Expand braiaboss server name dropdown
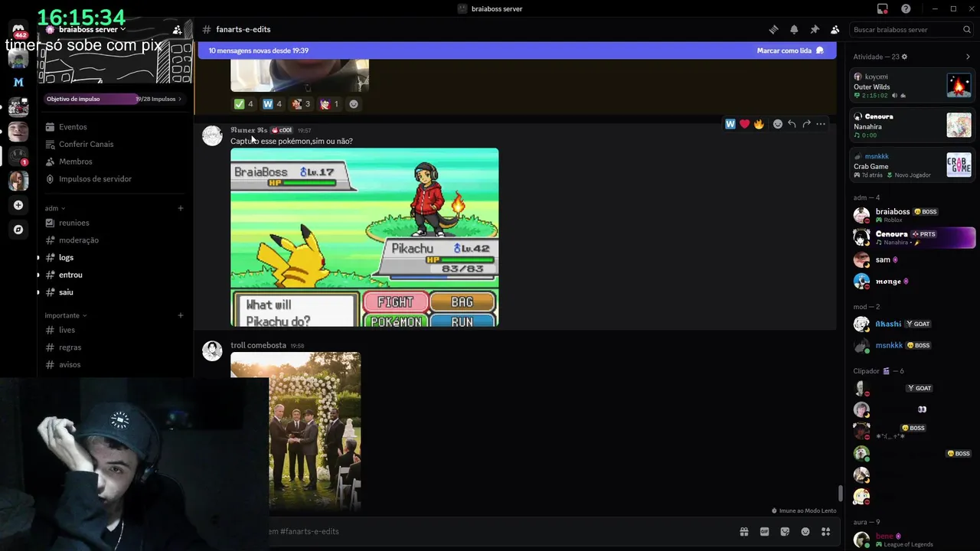The image size is (980, 551). (x=92, y=30)
